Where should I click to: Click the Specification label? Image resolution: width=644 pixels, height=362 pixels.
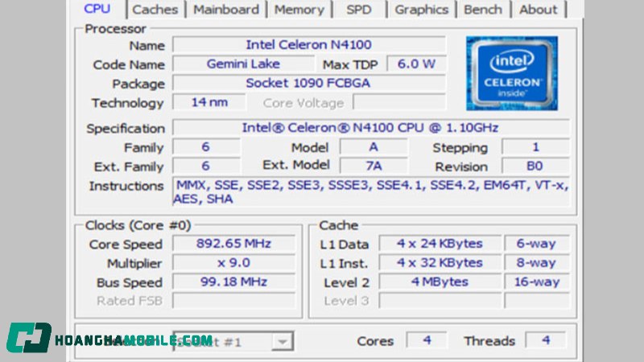[126, 129]
